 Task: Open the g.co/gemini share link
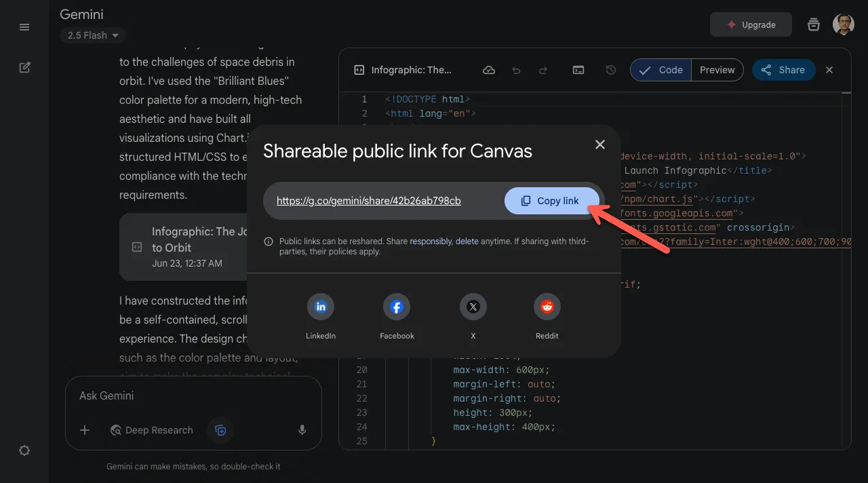(x=369, y=201)
